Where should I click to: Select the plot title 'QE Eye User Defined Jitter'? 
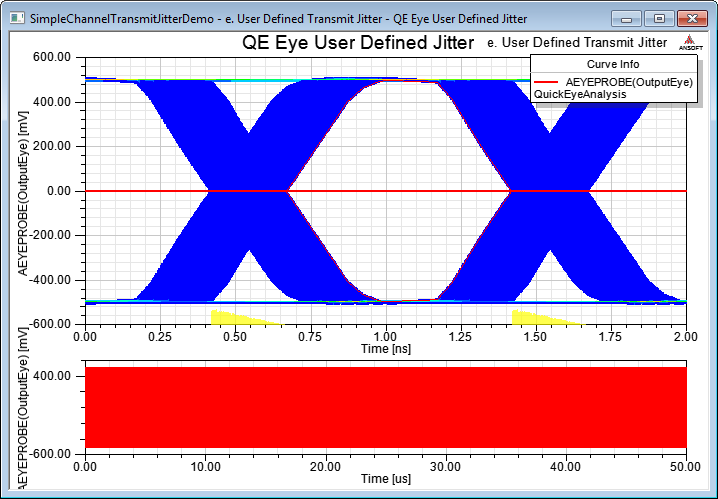(x=358, y=43)
